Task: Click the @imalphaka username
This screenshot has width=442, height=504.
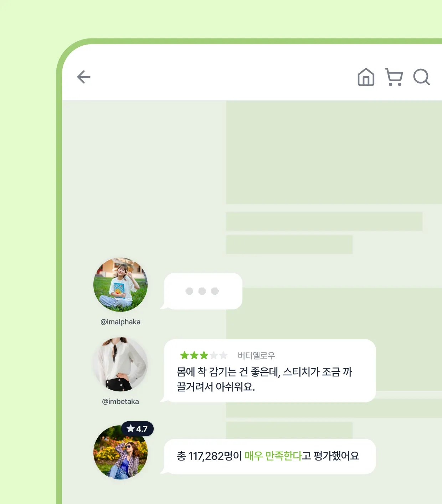Action: point(120,322)
